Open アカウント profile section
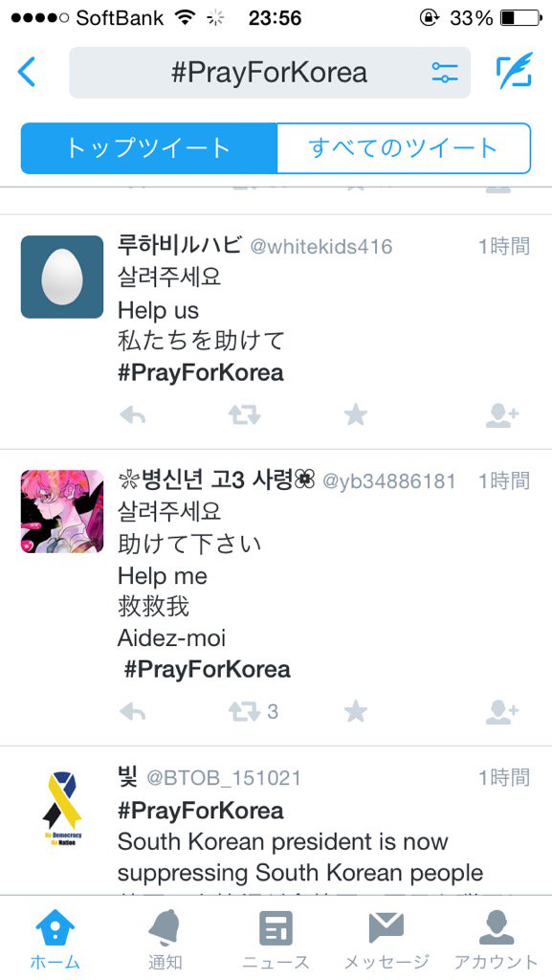This screenshot has height=980, width=552. (497, 939)
